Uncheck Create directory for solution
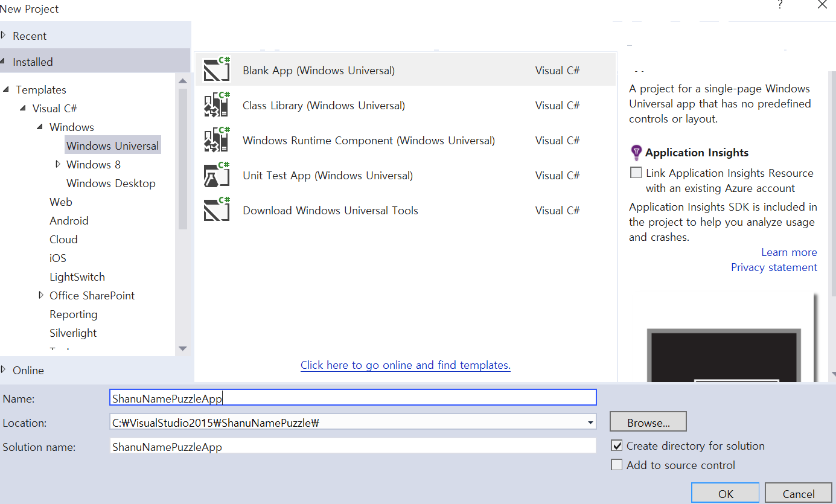 point(616,445)
